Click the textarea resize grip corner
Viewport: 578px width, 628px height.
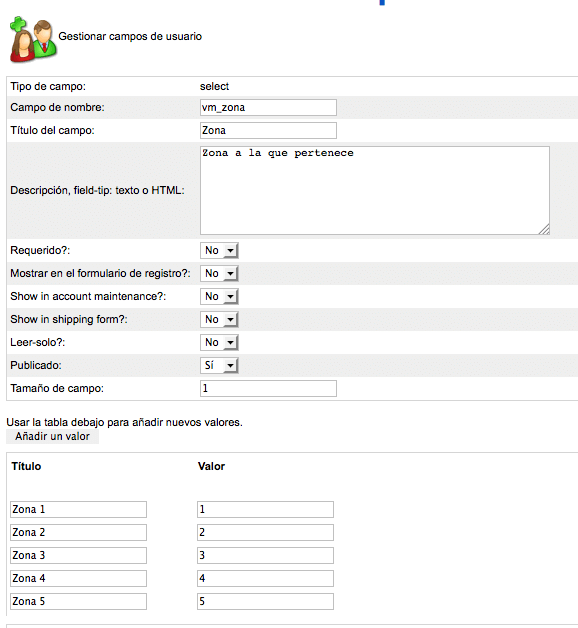[544, 229]
